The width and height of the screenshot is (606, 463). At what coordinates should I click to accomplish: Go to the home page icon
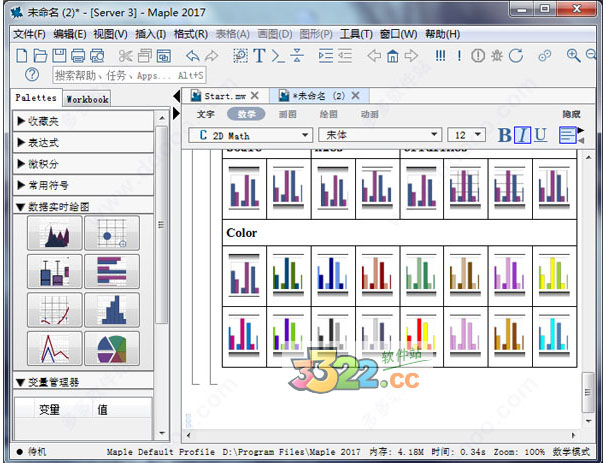(393, 56)
